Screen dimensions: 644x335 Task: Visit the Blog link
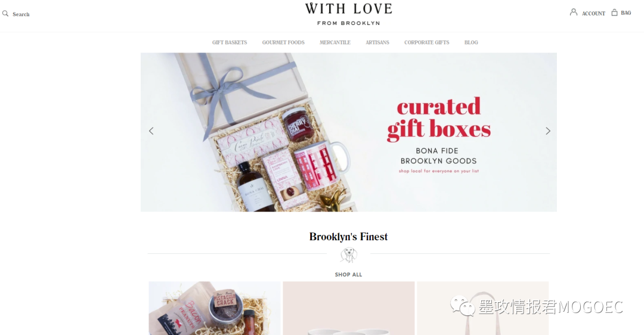pyautogui.click(x=471, y=42)
